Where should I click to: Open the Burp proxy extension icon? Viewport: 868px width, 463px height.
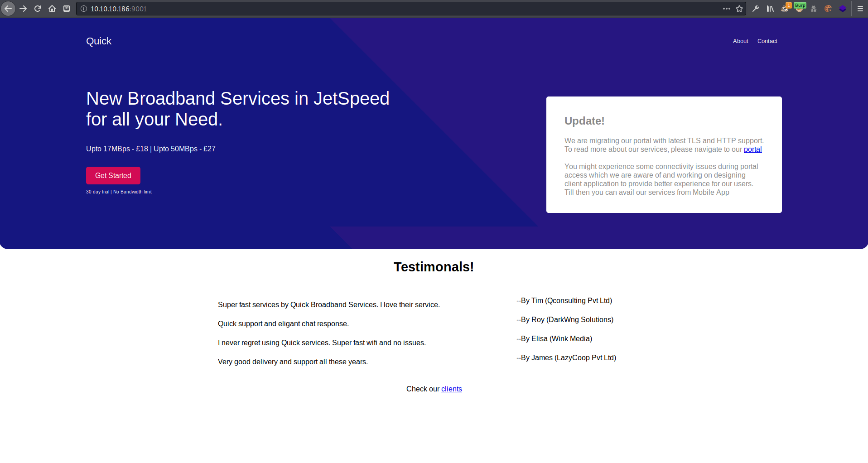click(800, 8)
